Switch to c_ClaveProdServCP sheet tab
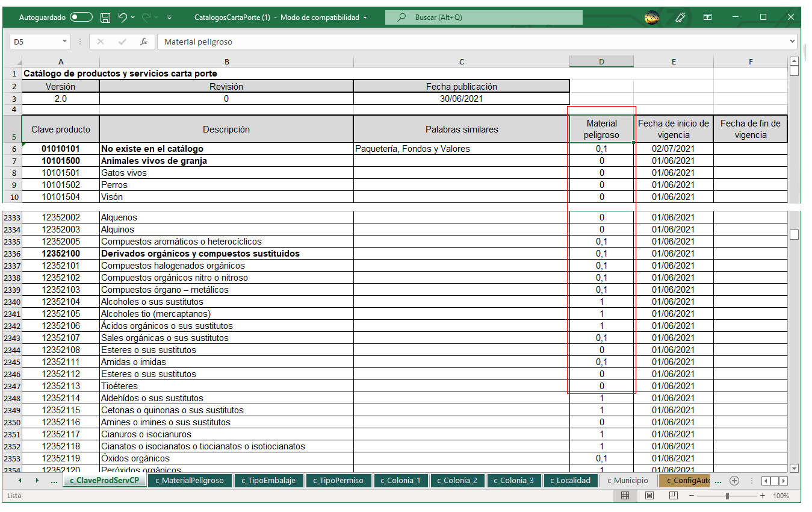812x512 pixels. [105, 481]
